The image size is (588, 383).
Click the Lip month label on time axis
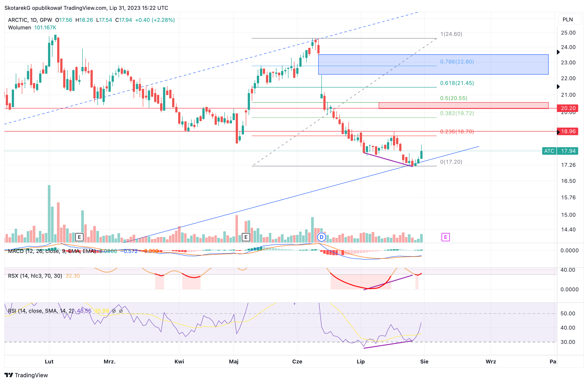[360, 361]
